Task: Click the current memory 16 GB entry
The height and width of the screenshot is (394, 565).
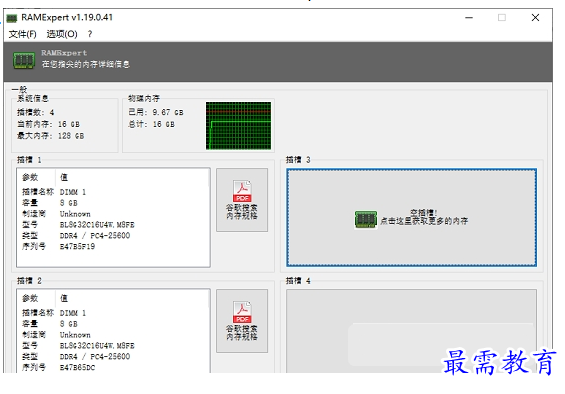Action: (48, 124)
